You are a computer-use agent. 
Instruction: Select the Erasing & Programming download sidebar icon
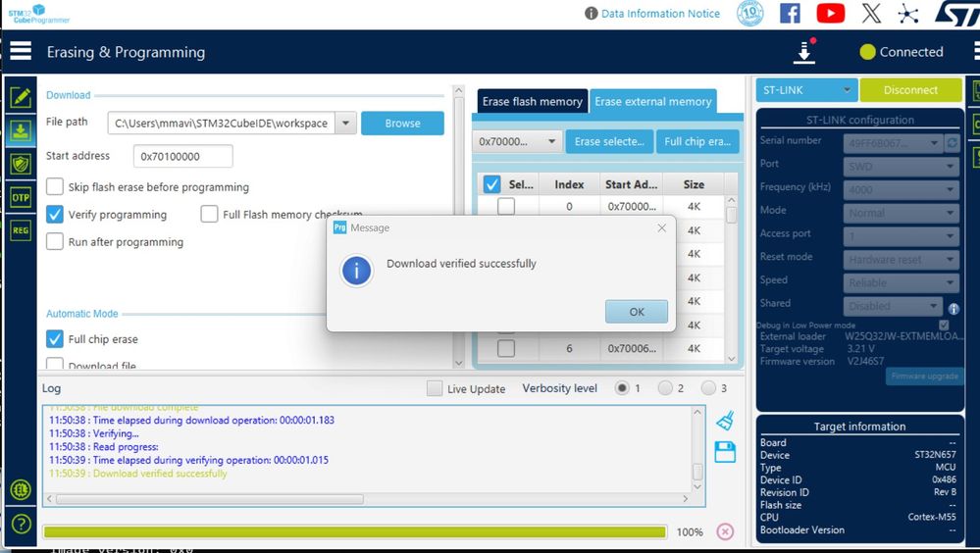tap(20, 131)
